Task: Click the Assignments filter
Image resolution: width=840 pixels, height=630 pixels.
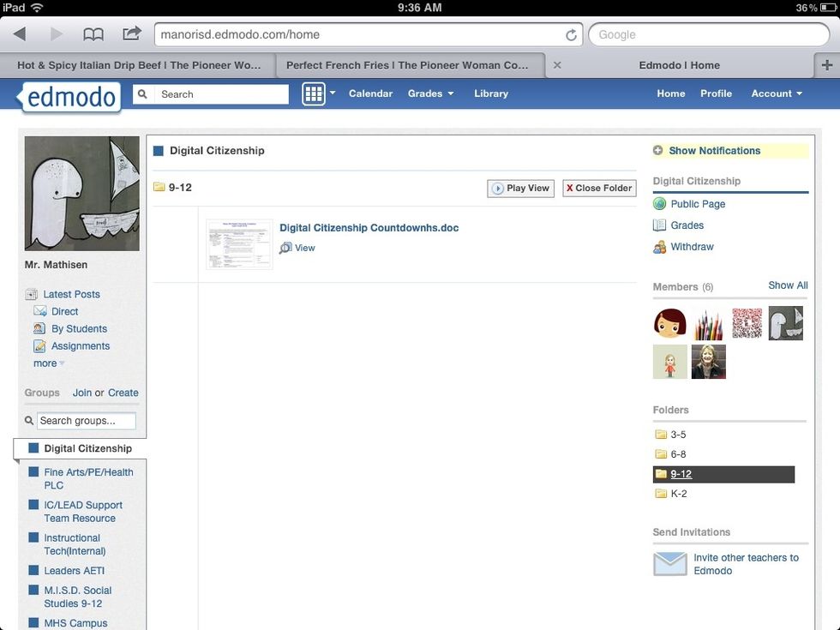Action: pos(81,346)
